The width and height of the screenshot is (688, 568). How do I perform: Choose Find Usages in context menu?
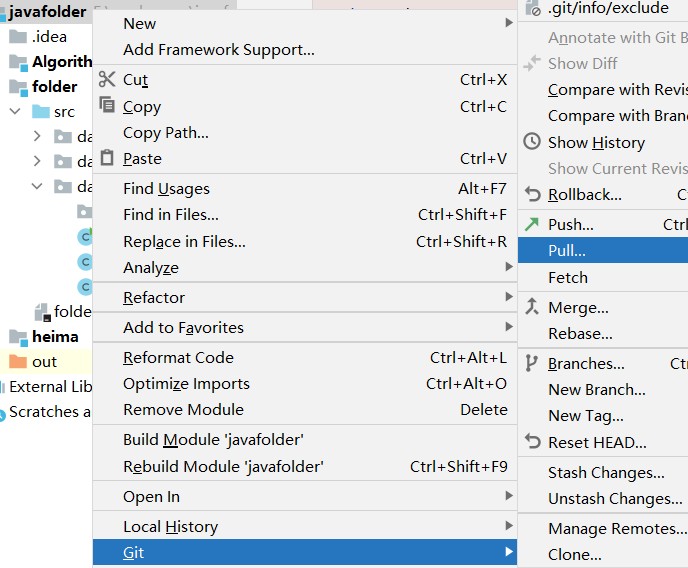166,188
